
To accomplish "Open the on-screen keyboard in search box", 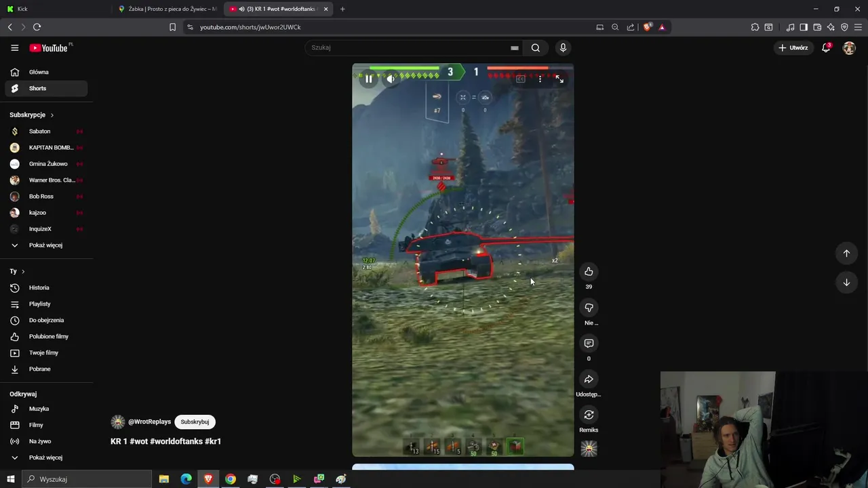I will click(515, 47).
